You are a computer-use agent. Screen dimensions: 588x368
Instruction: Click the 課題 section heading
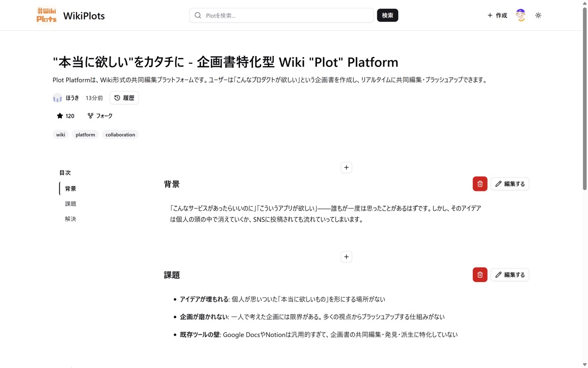click(x=172, y=275)
